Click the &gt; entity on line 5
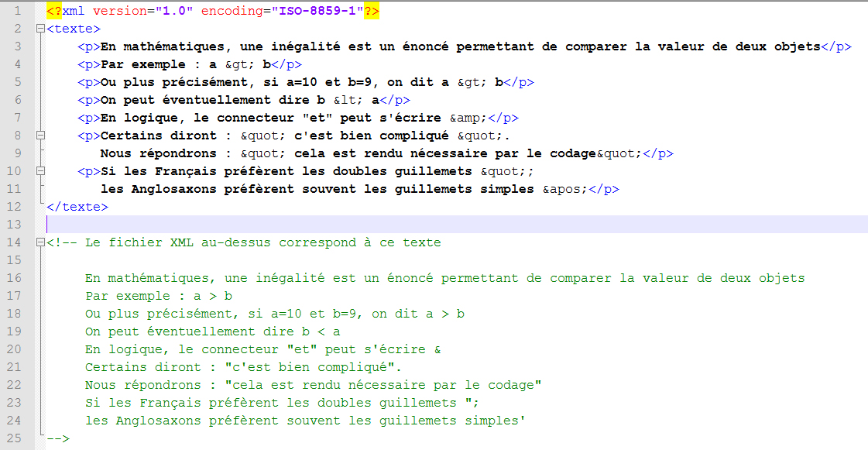The width and height of the screenshot is (868, 450). click(472, 82)
